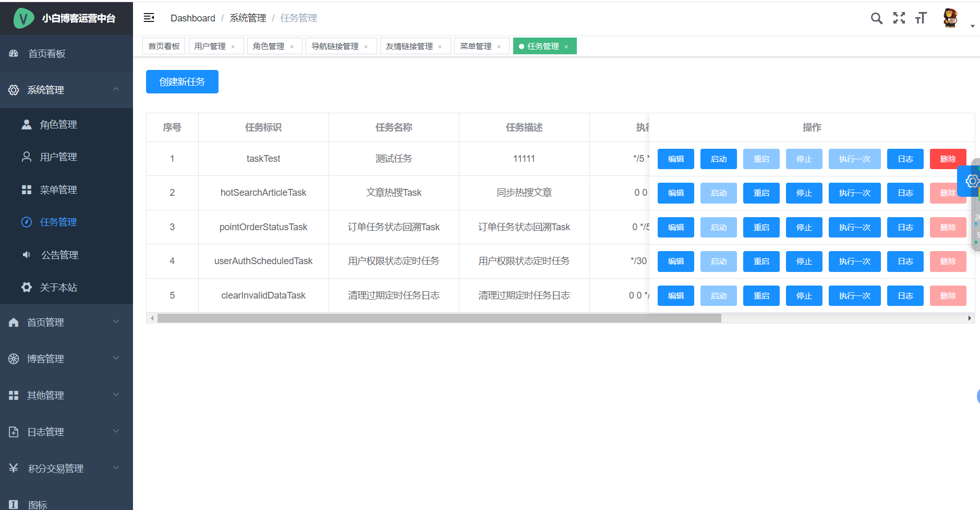Click the avatar dropdown caret
This screenshot has width=980, height=510.
coord(973,26)
